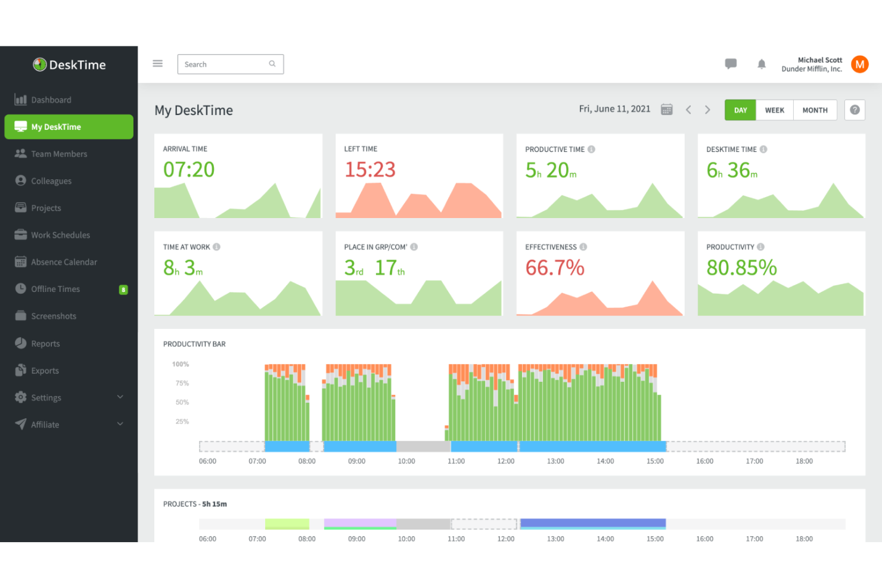Toggle the hamburger menu icon
882x588 pixels.
point(157,63)
